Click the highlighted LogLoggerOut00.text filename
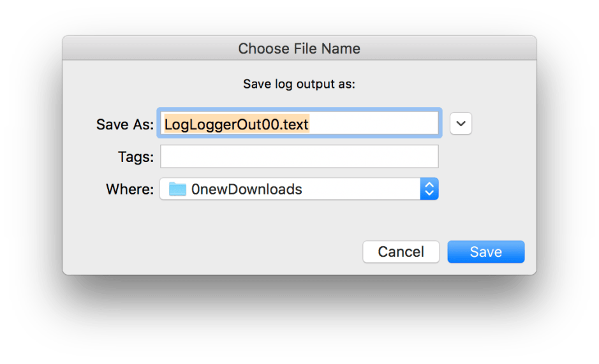The height and width of the screenshot is (364, 599). click(x=236, y=124)
